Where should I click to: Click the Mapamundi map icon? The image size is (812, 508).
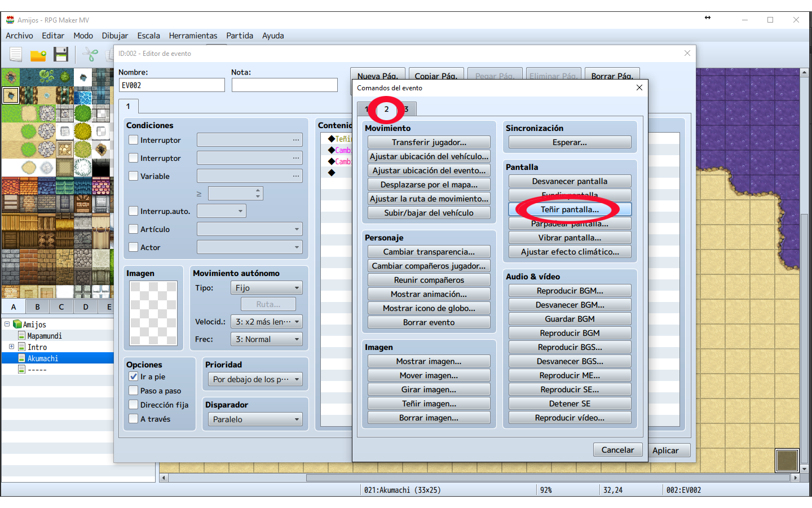point(22,336)
